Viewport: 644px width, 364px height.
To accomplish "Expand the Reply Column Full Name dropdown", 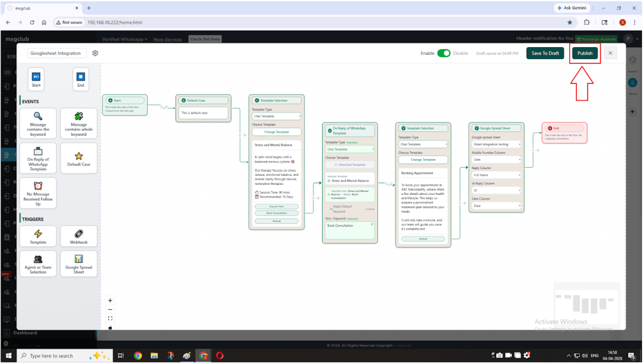I will [496, 175].
